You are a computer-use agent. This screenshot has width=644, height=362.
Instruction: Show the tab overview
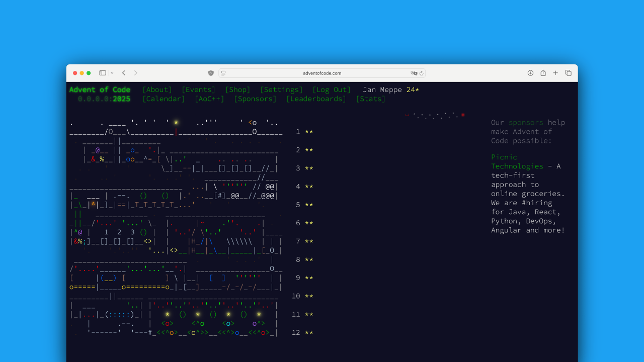(x=568, y=73)
